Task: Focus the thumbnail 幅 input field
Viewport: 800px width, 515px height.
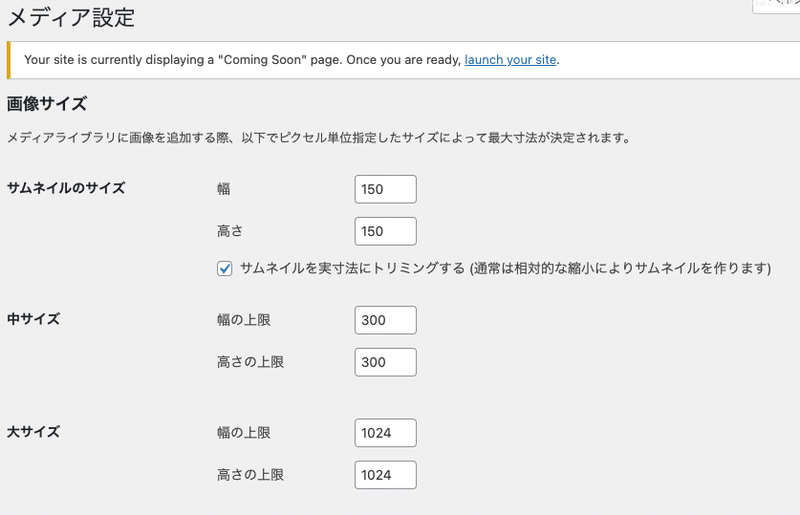Action: pyautogui.click(x=385, y=188)
